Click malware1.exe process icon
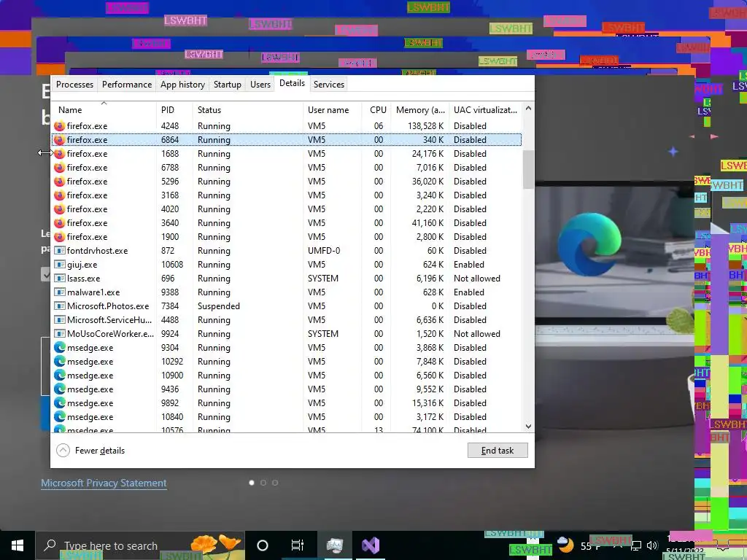 pyautogui.click(x=60, y=292)
